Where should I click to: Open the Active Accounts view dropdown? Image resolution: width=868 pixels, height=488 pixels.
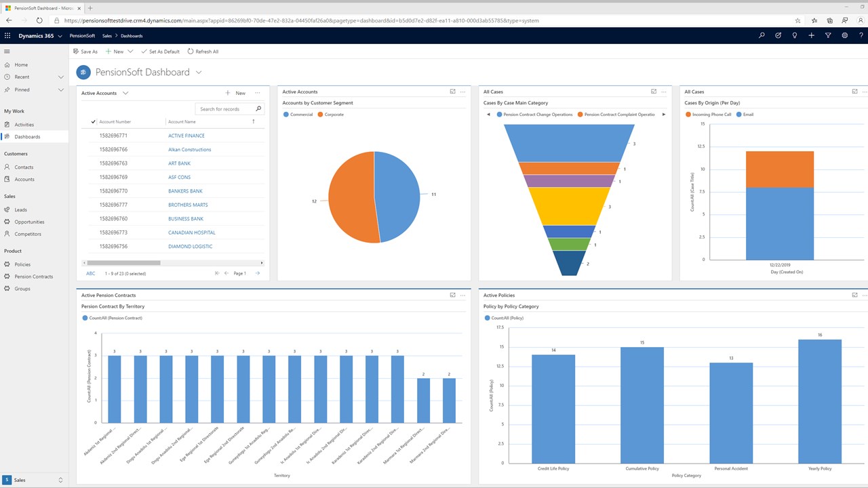point(125,93)
